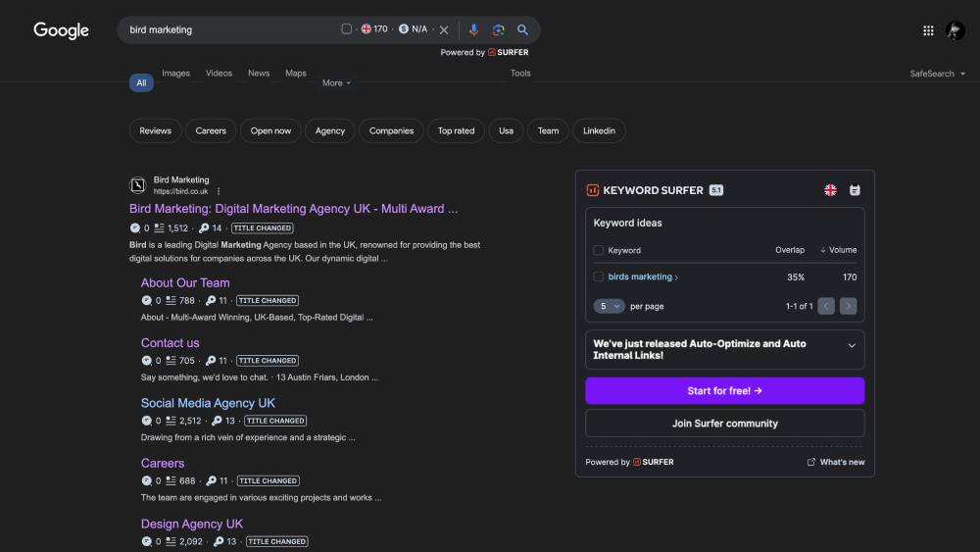Image resolution: width=980 pixels, height=552 pixels.
Task: Click the Google account profile picture
Action: coord(955,30)
